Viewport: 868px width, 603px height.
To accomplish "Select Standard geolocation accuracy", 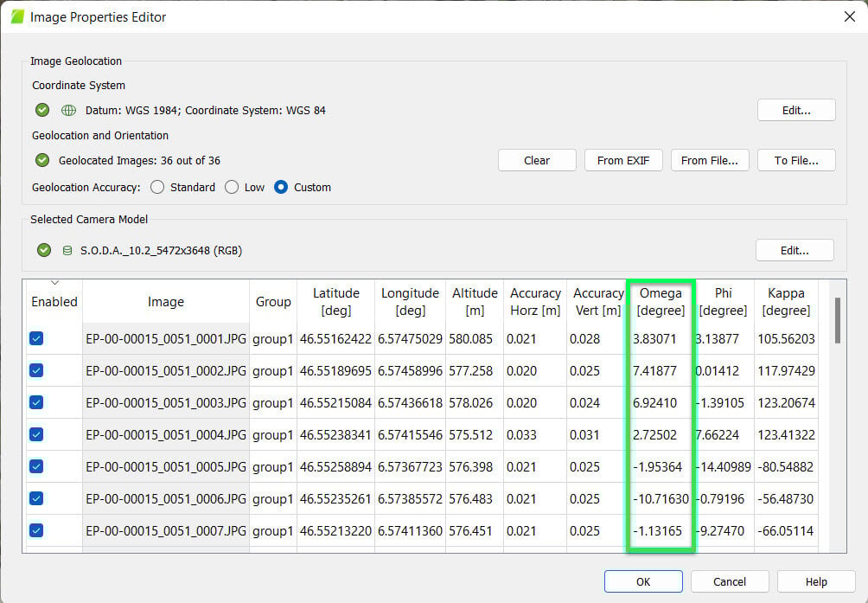I will (157, 187).
